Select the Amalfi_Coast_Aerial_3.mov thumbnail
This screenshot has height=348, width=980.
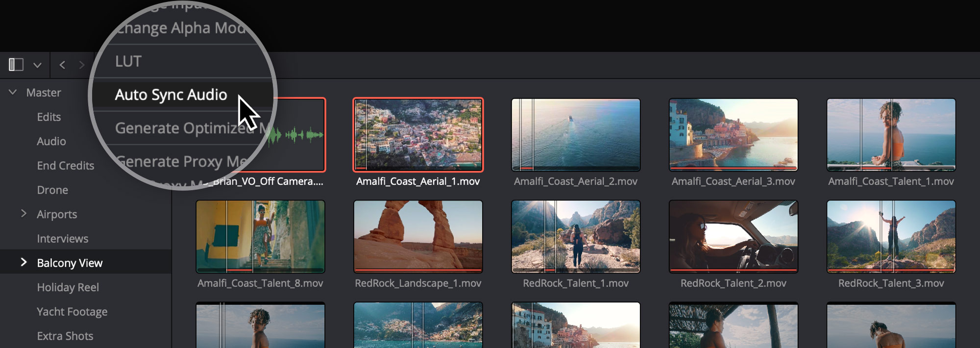(x=734, y=135)
